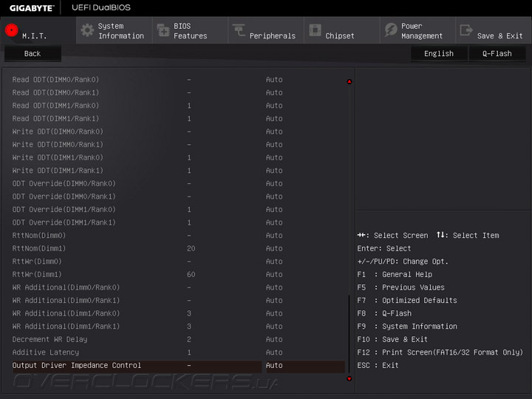
Task: Click the Save & Exit icon
Action: point(466,30)
